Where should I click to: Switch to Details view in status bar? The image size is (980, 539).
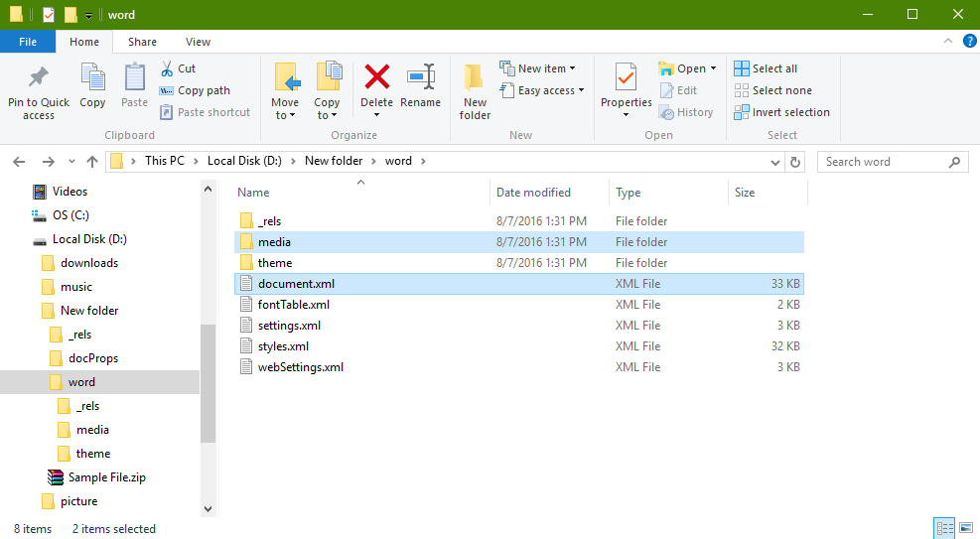tap(943, 528)
